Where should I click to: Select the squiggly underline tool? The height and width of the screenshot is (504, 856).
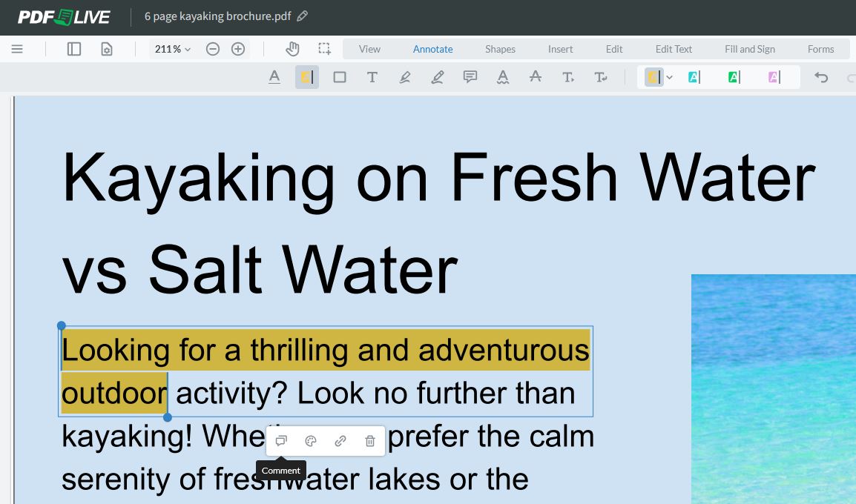[502, 76]
